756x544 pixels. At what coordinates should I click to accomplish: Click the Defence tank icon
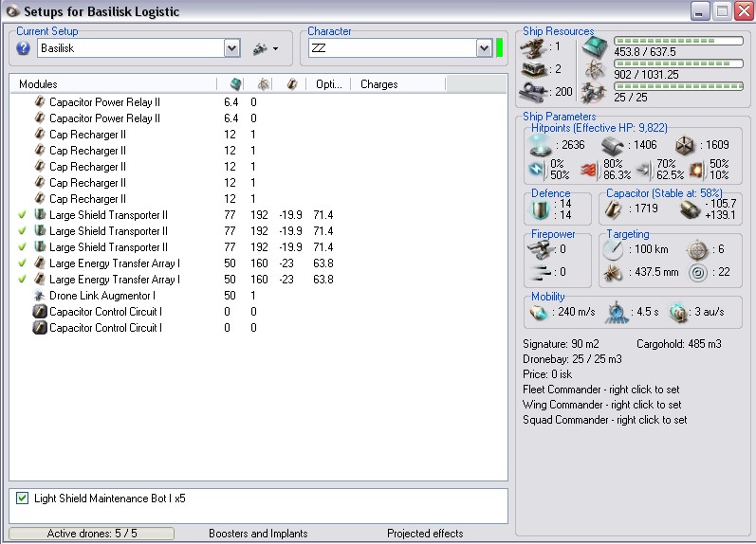pos(541,209)
